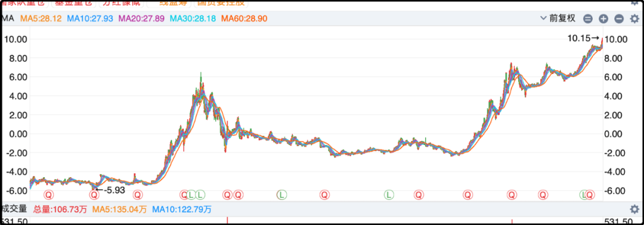Select the MA30:28.18 indicator label
The height and width of the screenshot is (225, 644).
(x=193, y=19)
